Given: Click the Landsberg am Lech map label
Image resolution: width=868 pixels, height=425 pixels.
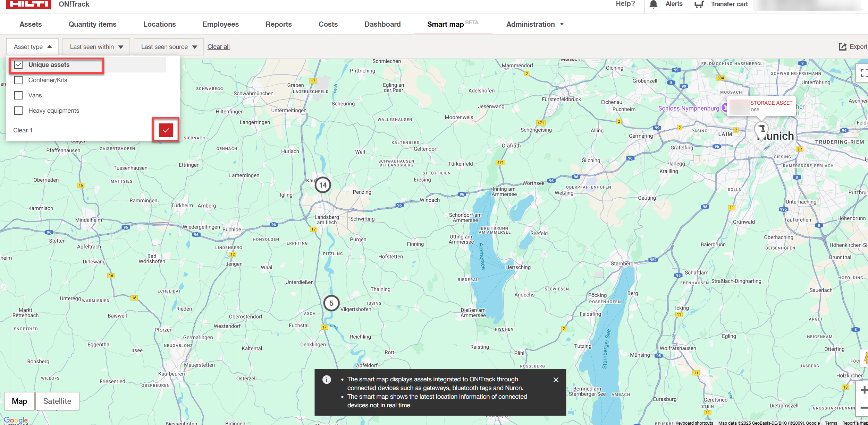Looking at the screenshot, I should coord(327,219).
